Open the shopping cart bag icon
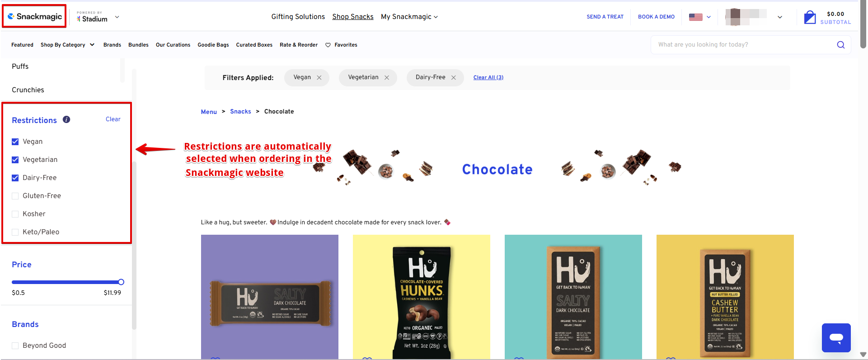The height and width of the screenshot is (360, 868). click(x=810, y=17)
